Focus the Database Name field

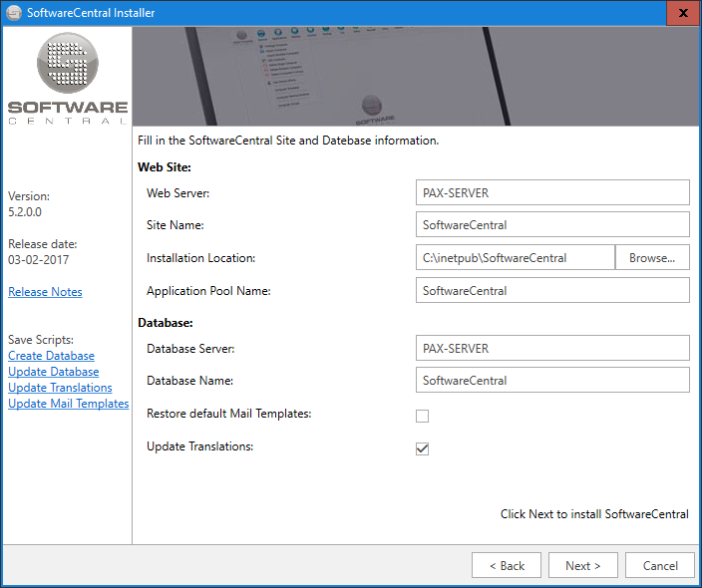[x=551, y=380]
